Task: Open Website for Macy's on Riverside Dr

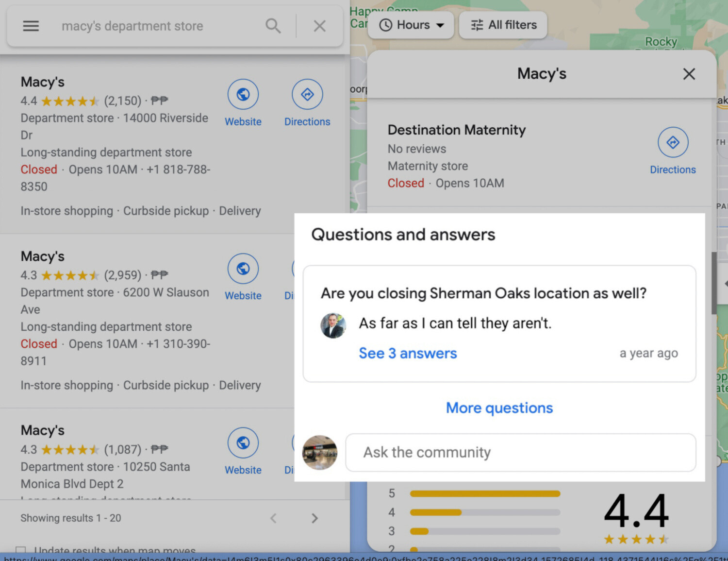Action: pos(243,103)
